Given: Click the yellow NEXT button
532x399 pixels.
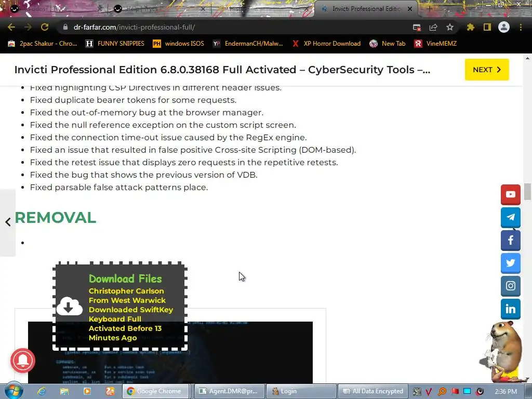Looking at the screenshot, I should click(487, 70).
